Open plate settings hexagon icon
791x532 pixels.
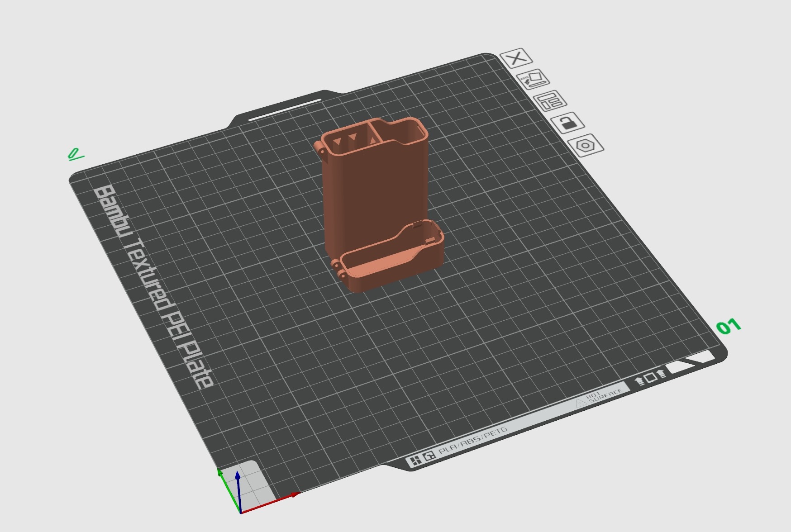click(x=586, y=145)
